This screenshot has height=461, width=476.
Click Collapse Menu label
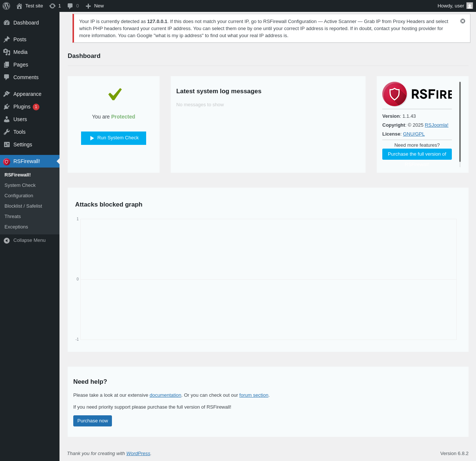click(x=29, y=240)
